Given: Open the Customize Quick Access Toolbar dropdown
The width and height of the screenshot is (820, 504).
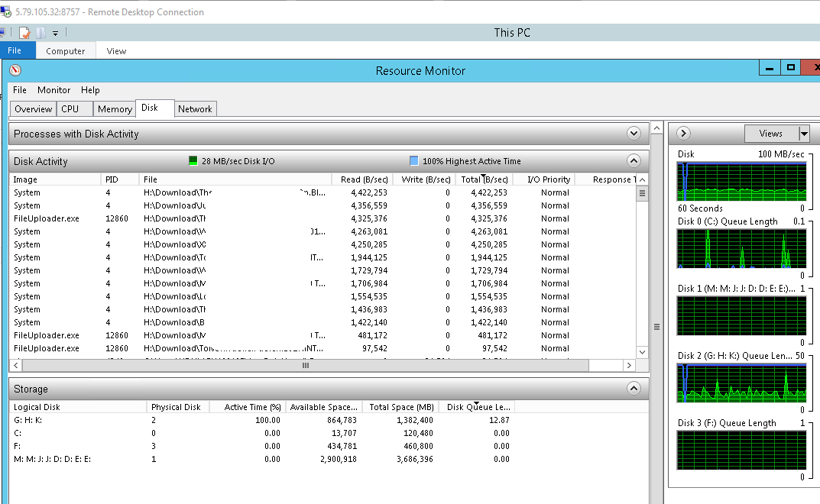Looking at the screenshot, I should 56,34.
